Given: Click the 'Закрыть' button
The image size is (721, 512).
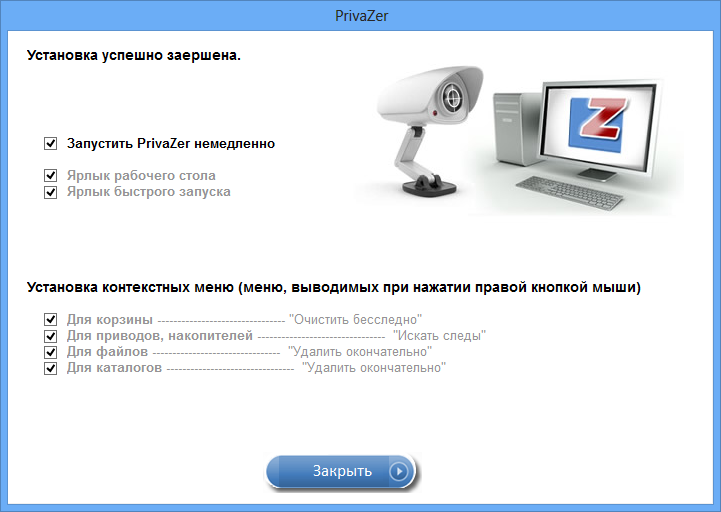Looking at the screenshot, I should 341,471.
